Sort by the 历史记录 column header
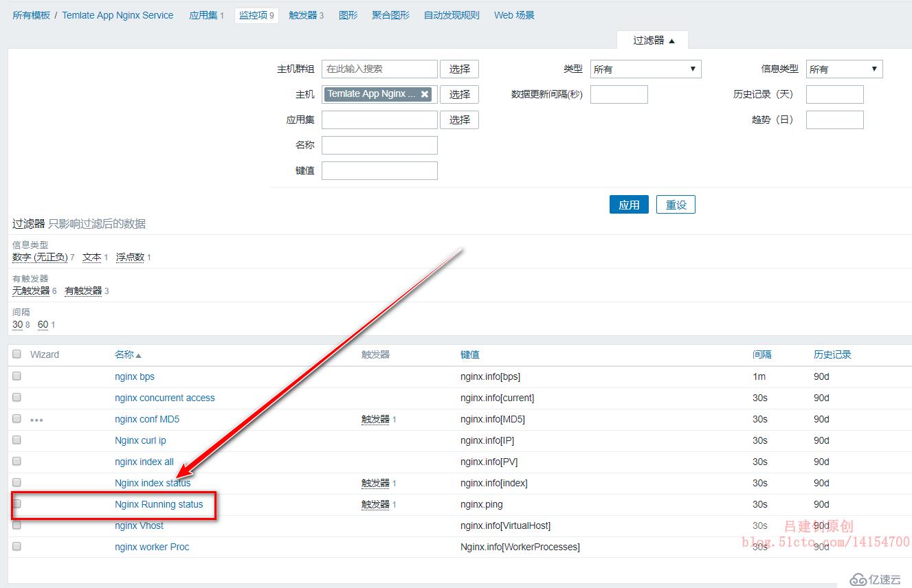 tap(832, 354)
